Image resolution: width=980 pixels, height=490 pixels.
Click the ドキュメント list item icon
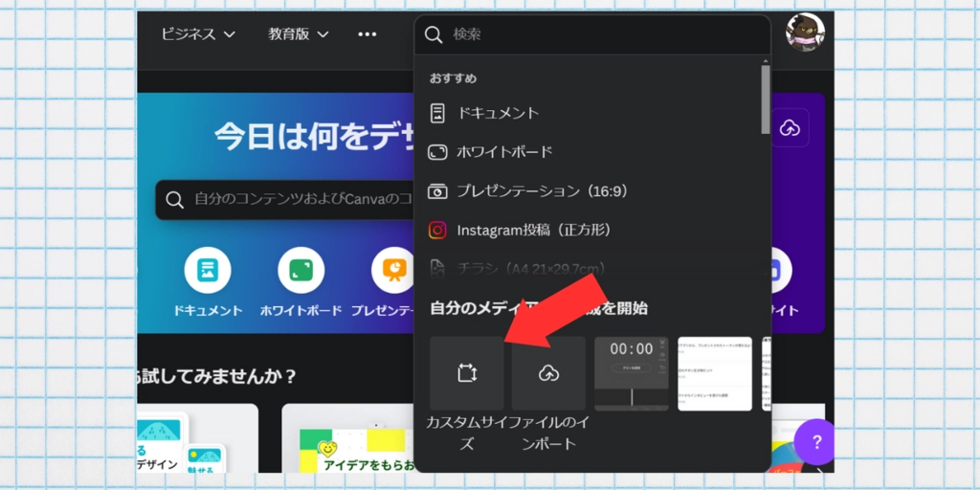tap(437, 113)
